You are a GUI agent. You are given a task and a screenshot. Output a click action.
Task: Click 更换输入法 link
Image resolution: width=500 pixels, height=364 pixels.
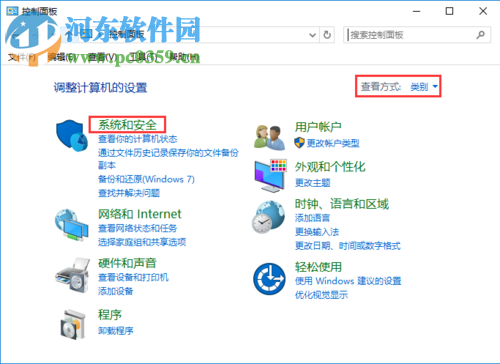point(317,232)
